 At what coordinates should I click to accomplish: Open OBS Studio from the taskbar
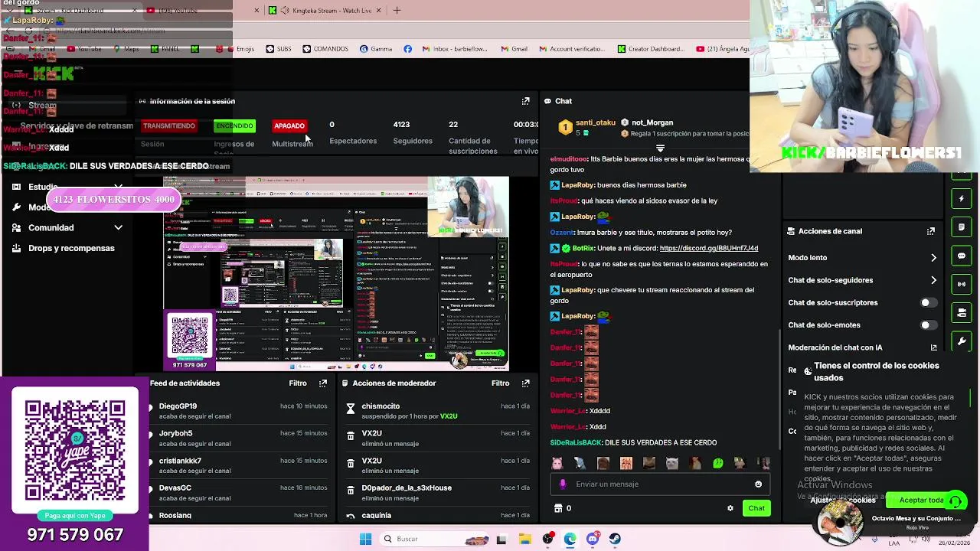(x=548, y=539)
